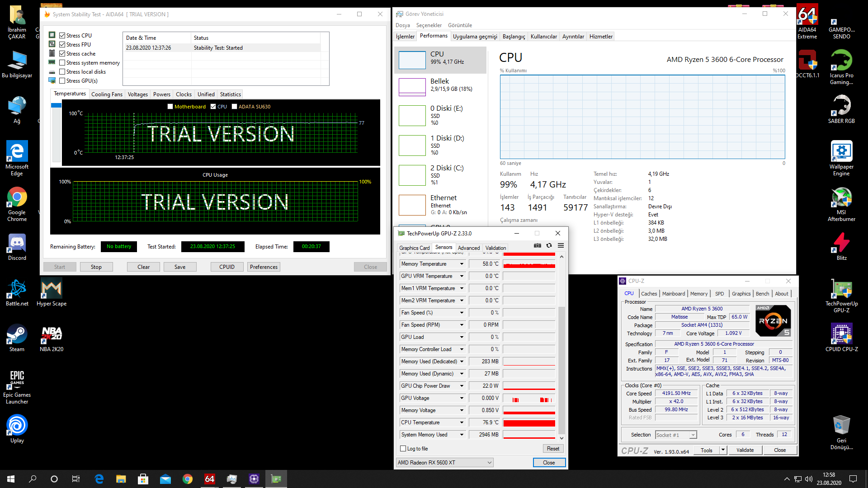Expand Memory Temperature sensor dropdown

[462, 264]
